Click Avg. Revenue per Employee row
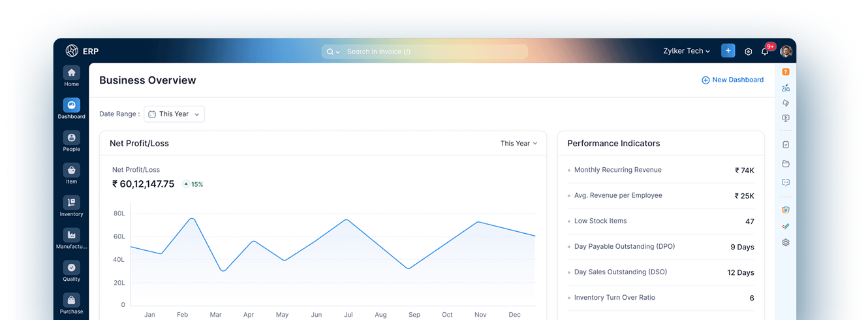This screenshot has width=868, height=320. coord(660,195)
